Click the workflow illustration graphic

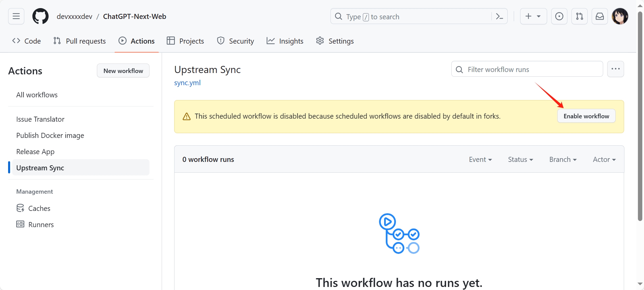(x=399, y=233)
